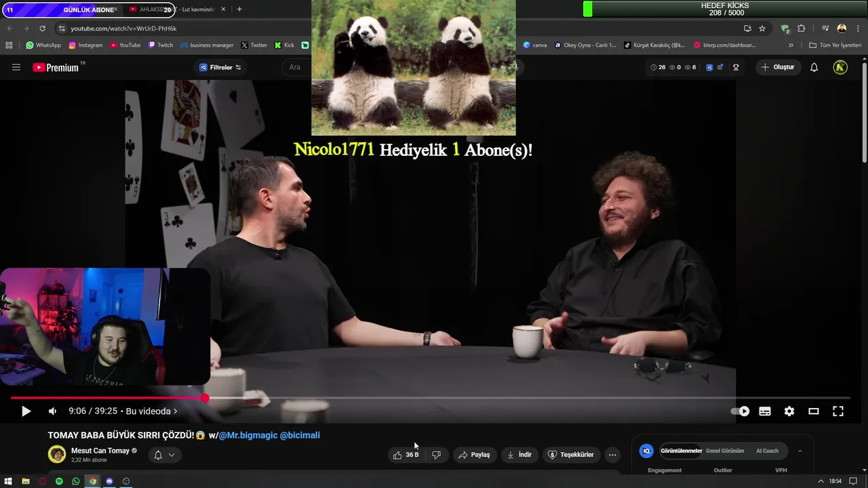Go back in browser history
This screenshot has width=868, height=488.
pos(9,28)
